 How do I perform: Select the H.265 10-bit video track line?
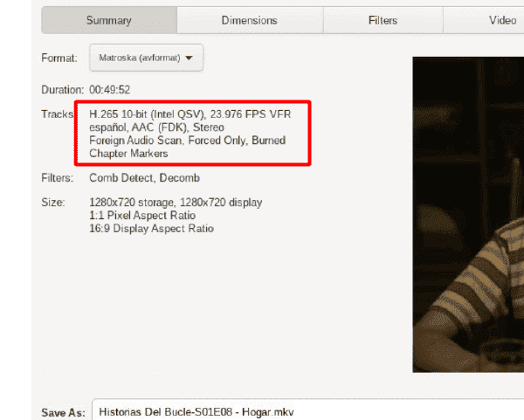click(x=190, y=114)
